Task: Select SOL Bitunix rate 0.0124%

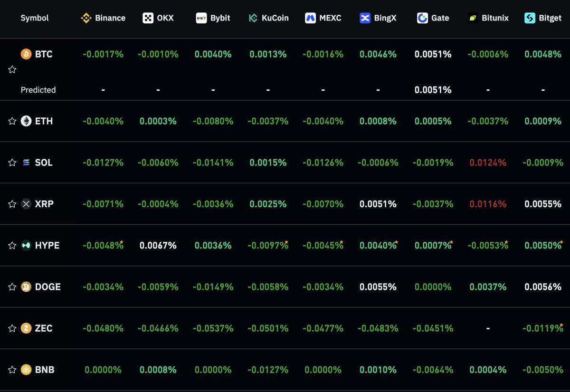Action: coord(488,163)
